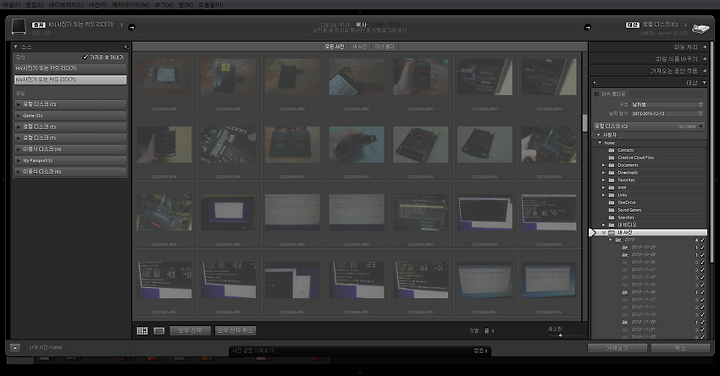Expand the Documents folder in the destination tree
Screen dimensions: 720x376
point(603,165)
